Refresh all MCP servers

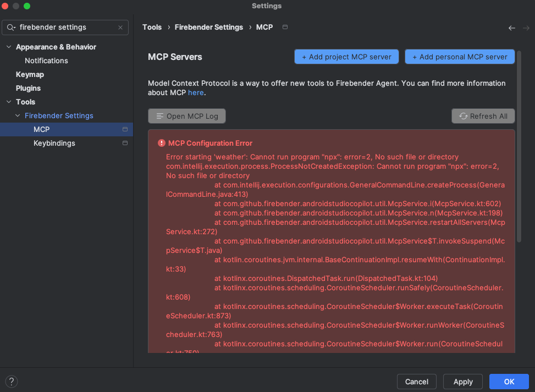(x=483, y=116)
